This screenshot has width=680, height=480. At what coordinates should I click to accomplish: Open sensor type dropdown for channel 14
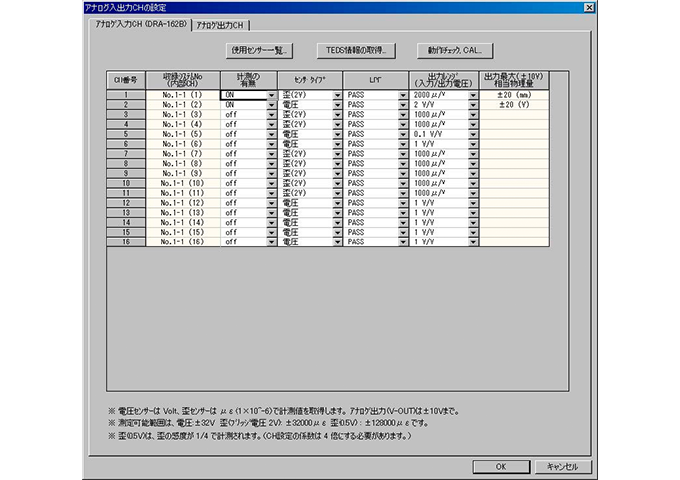pos(337,222)
